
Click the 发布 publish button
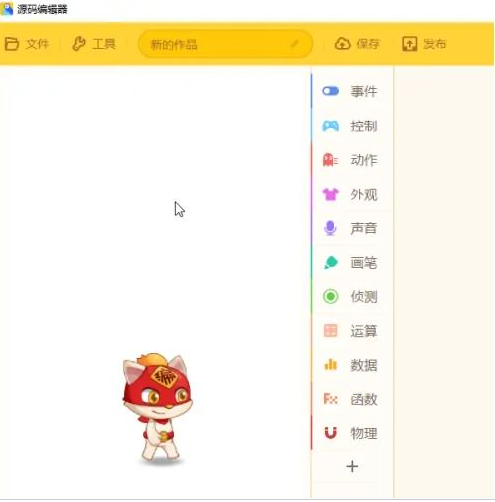pos(424,44)
